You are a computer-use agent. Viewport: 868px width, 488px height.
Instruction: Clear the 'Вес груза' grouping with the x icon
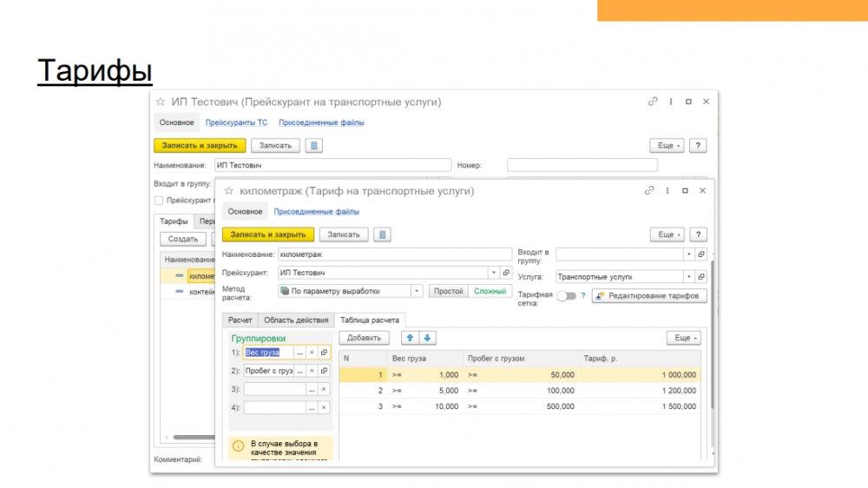312,353
